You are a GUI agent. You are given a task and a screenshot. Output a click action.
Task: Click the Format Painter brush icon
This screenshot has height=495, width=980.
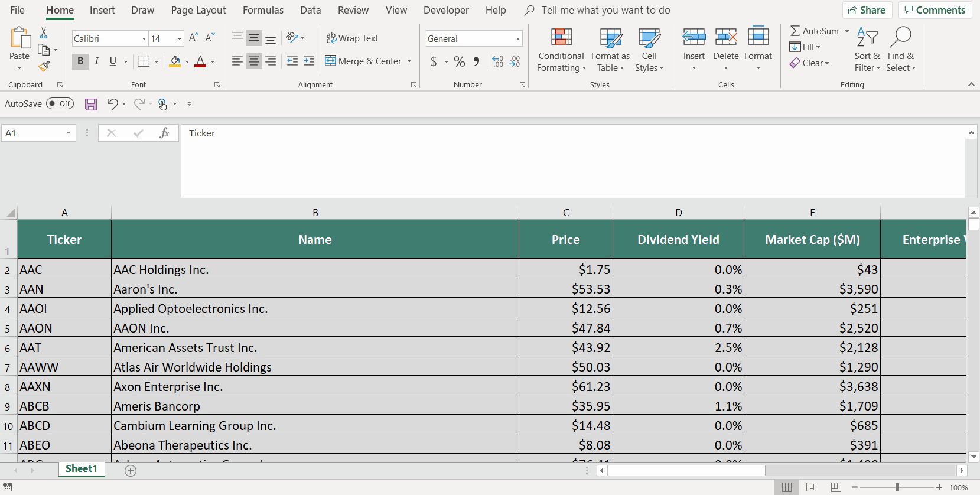click(x=44, y=66)
